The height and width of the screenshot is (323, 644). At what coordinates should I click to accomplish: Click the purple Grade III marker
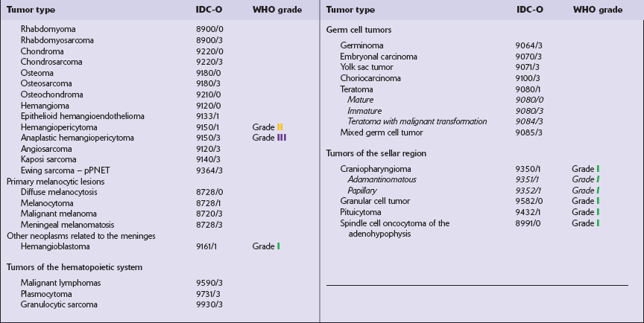pos(282,138)
